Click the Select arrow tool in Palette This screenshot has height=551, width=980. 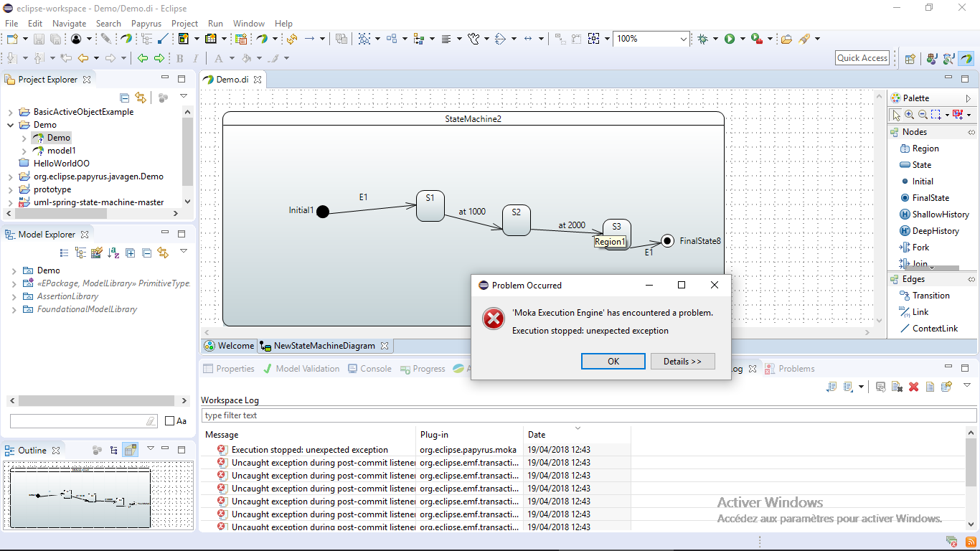[895, 115]
